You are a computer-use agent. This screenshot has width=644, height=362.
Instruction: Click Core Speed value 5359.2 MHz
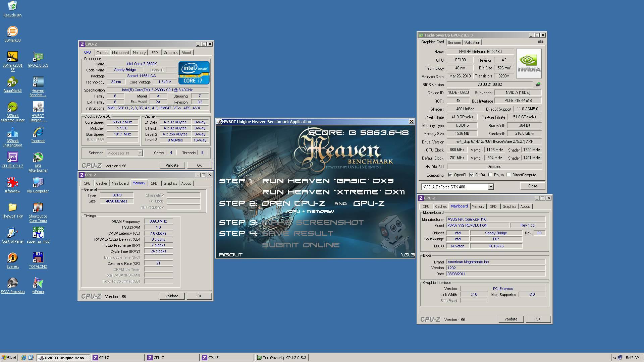[x=122, y=122]
